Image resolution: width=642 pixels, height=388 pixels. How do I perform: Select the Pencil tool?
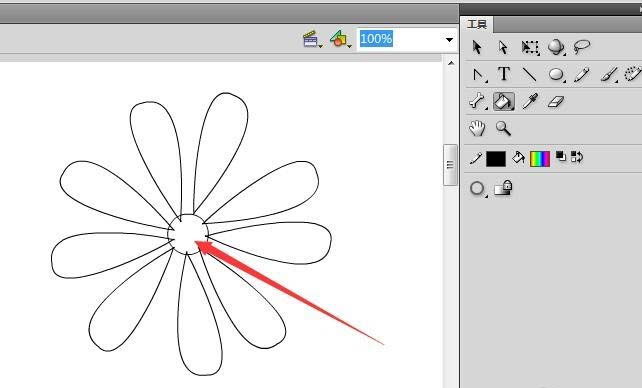click(581, 74)
